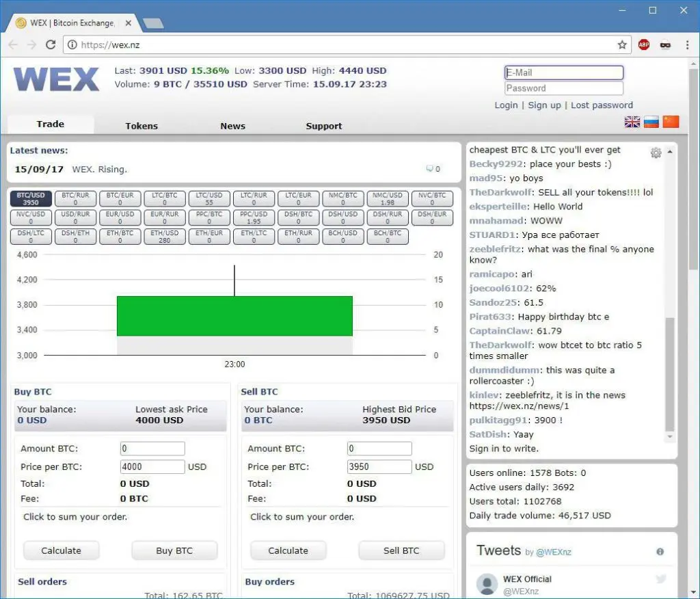700x599 pixels.
Task: Click the address bar URL wex.nz
Action: (110, 44)
